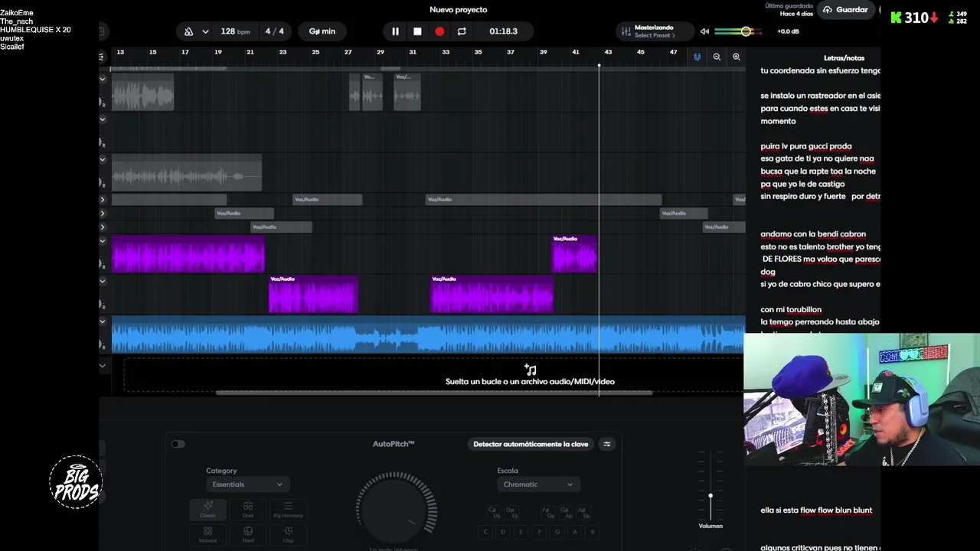Toggle the F note key
Viewport: 980px width, 551px height.
539,532
